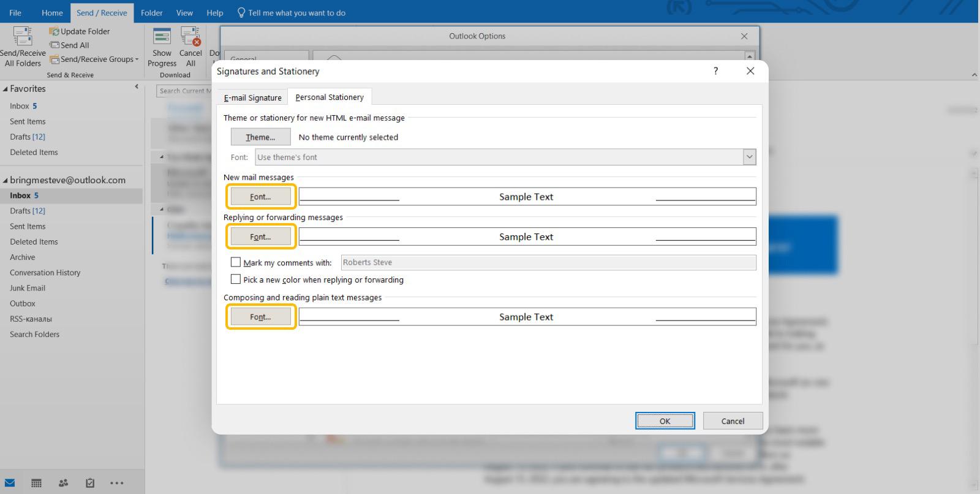Image resolution: width=980 pixels, height=494 pixels.
Task: Click the Cancel All download icon
Action: click(190, 37)
